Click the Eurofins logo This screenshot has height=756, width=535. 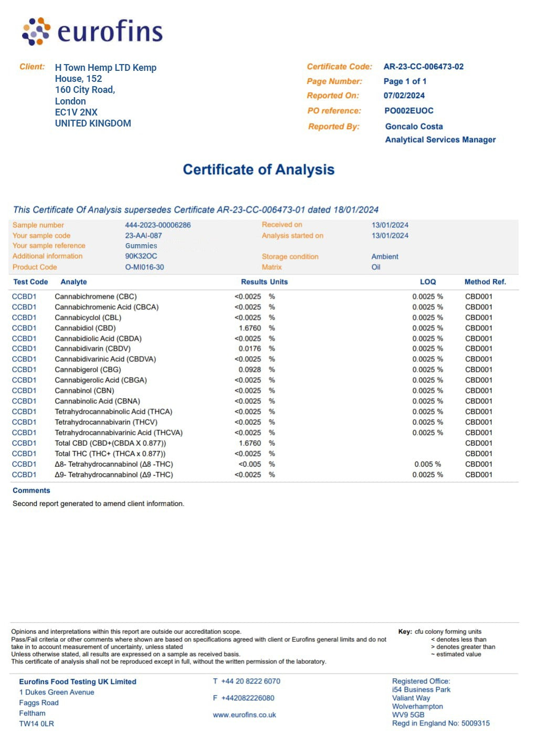tap(92, 31)
